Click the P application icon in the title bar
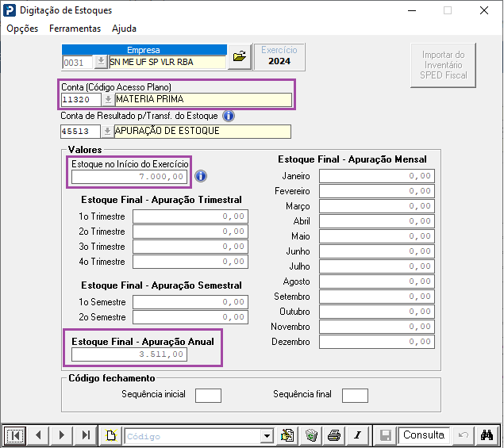The width and height of the screenshot is (504, 448). 10,10
